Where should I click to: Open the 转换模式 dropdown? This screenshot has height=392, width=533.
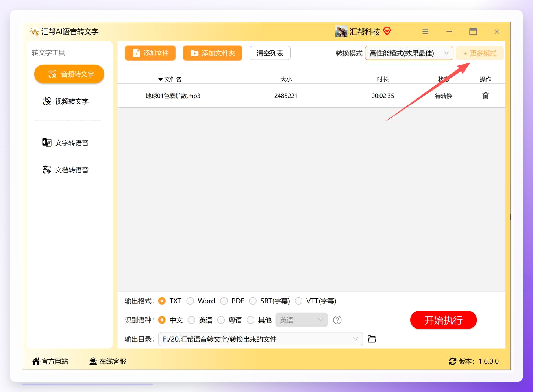[x=409, y=53]
